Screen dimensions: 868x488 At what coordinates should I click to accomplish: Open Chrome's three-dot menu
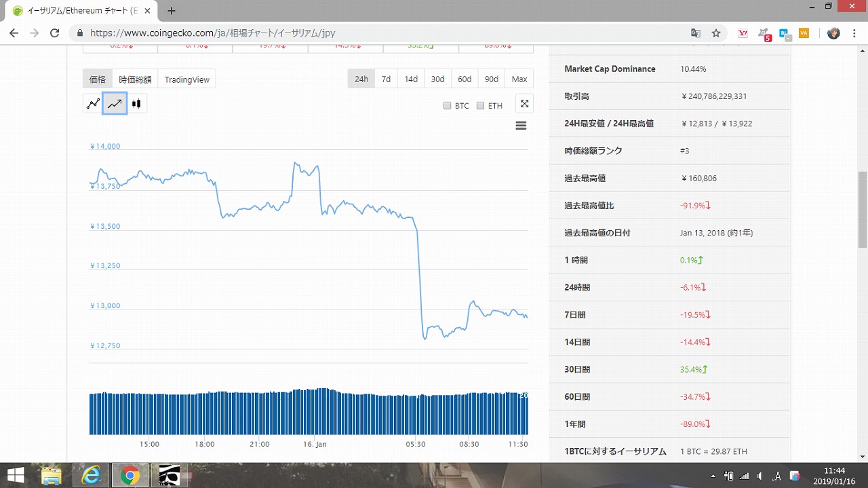[854, 33]
